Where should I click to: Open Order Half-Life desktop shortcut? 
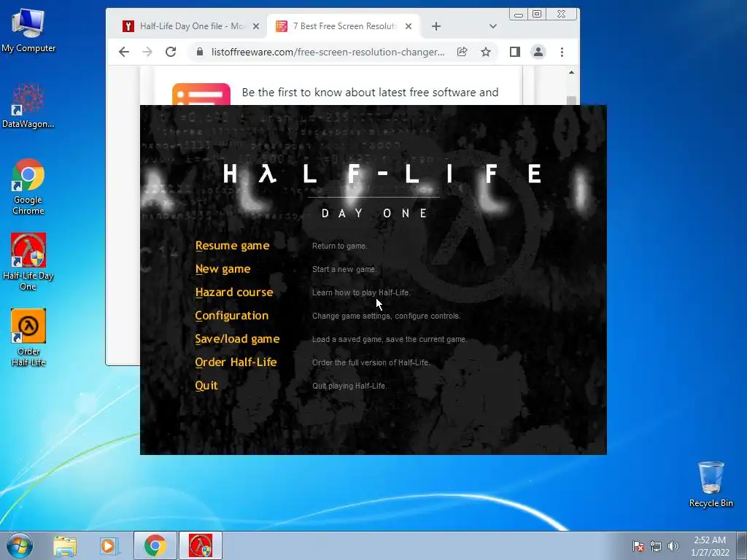coord(28,338)
